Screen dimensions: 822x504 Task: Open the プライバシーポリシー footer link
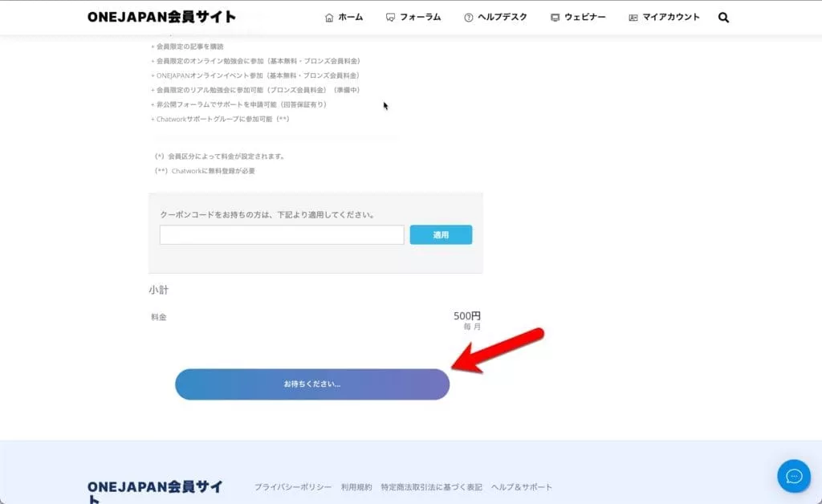[293, 487]
